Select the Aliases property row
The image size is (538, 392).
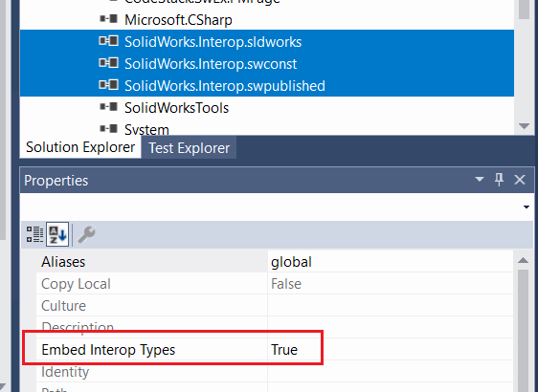click(275, 262)
